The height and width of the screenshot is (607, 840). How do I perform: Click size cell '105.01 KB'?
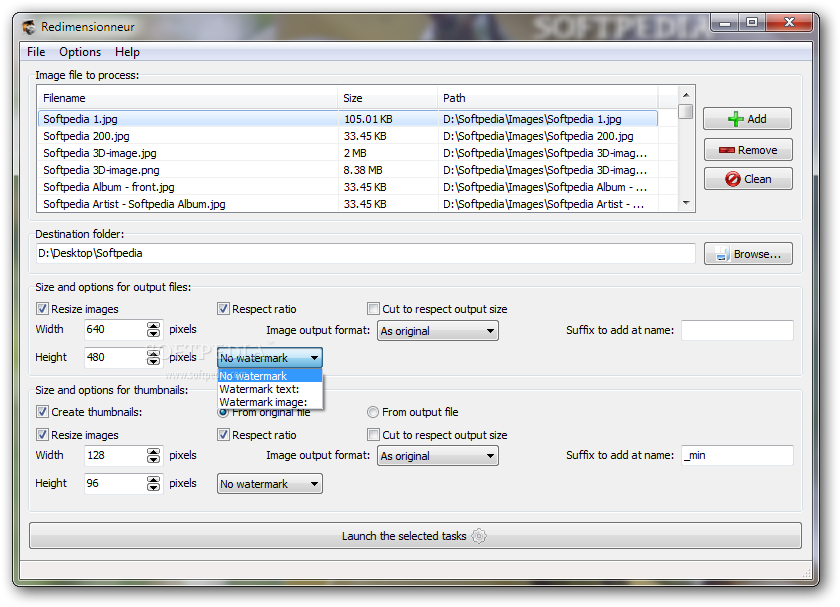[x=368, y=119]
